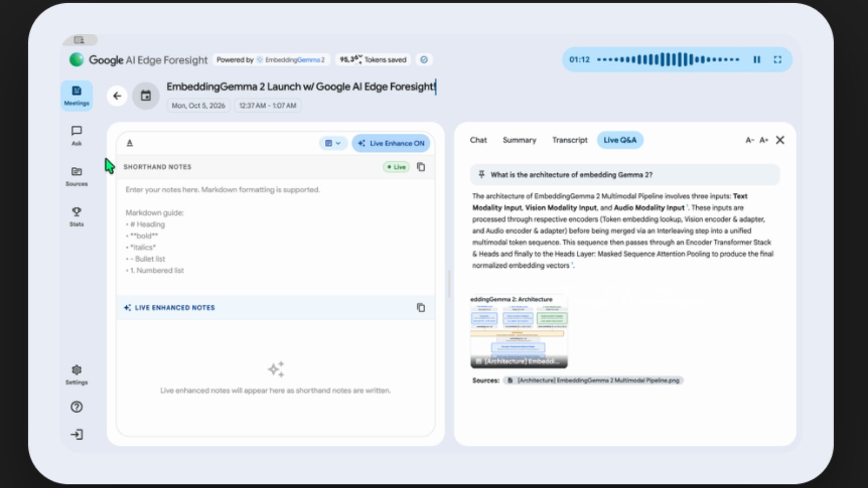Click the pinned architecture question
The image size is (868, 488).
tap(625, 174)
